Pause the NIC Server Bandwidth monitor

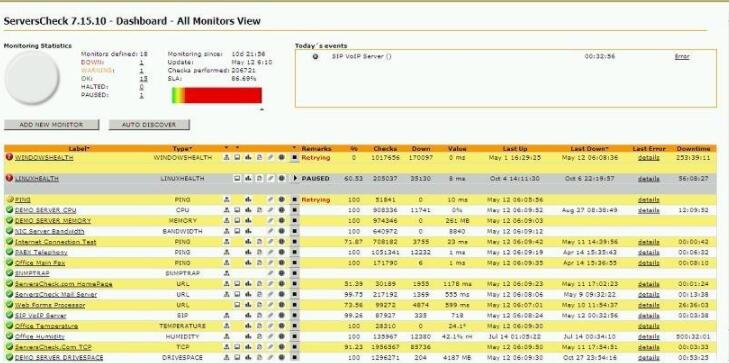click(x=294, y=231)
